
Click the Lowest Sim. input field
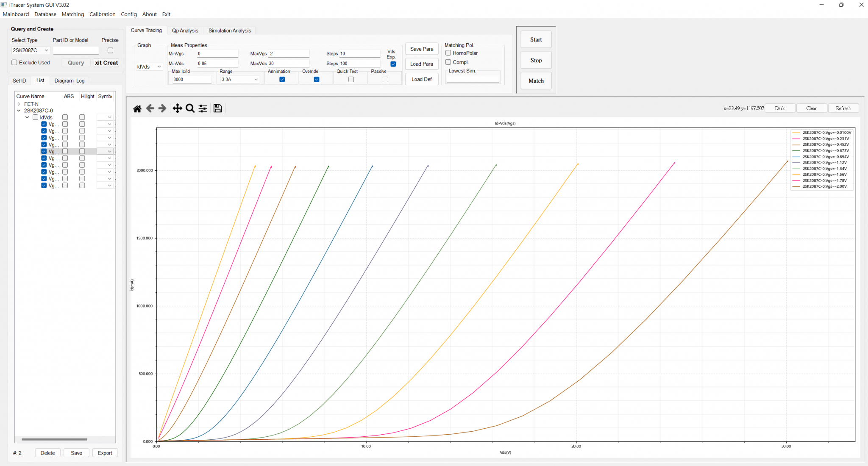pos(473,79)
